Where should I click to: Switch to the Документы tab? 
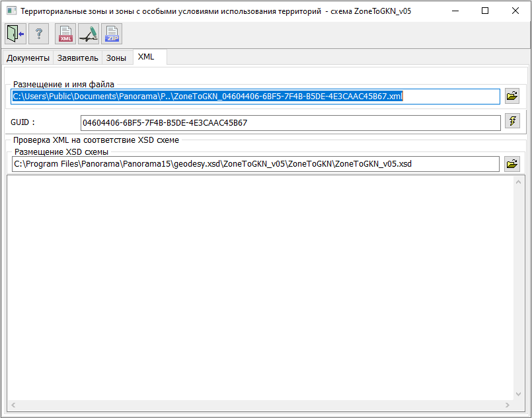point(28,58)
